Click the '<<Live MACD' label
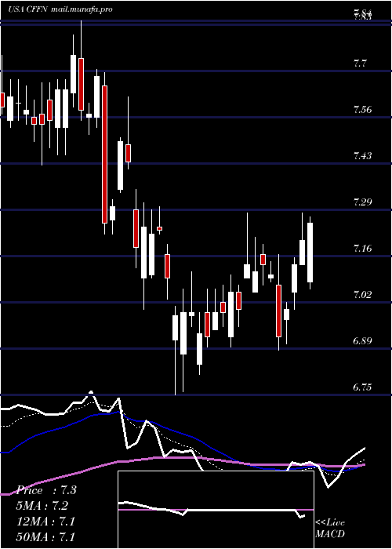This screenshot has width=392, height=549. click(330, 529)
